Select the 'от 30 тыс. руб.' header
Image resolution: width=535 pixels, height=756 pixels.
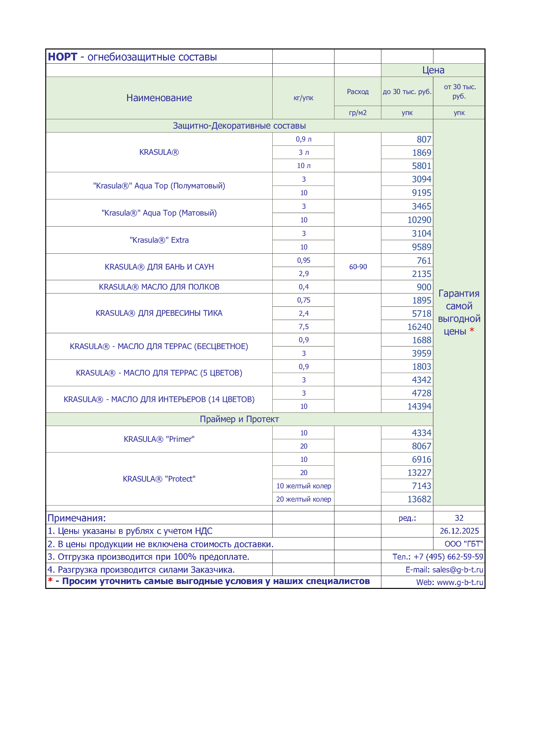tap(459, 91)
